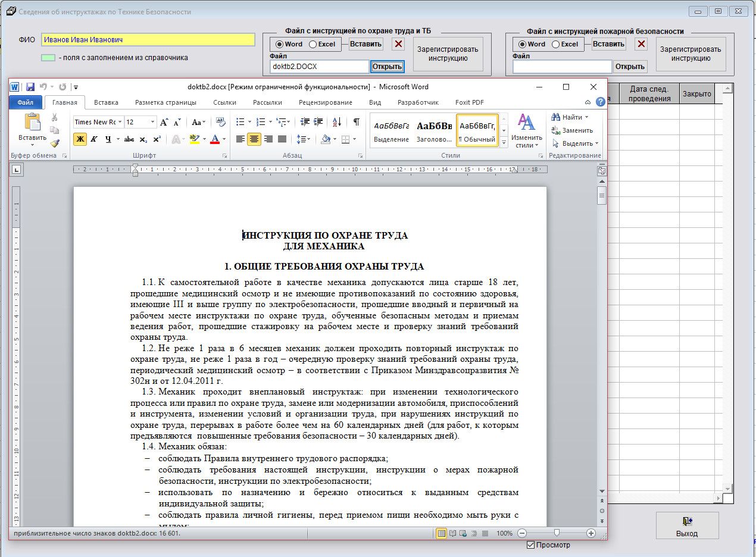Justify text with the justify alignment icon
Screen dimensions: 756x557
point(282,139)
